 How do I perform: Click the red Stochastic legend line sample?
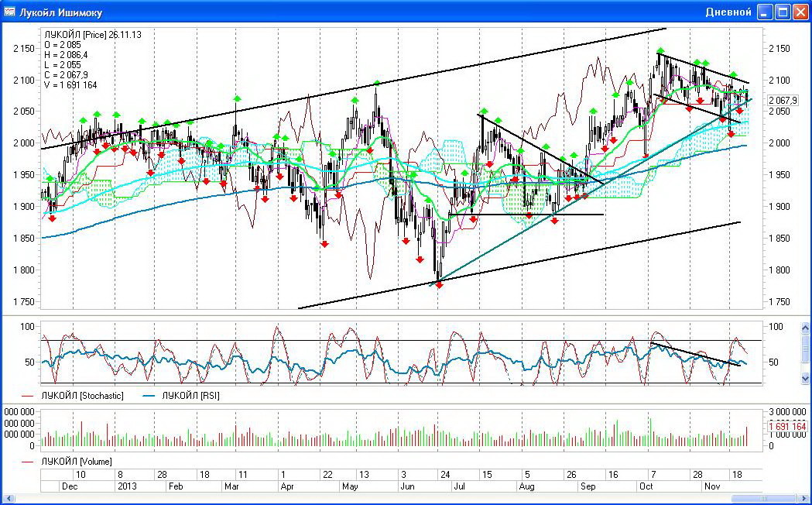(28, 397)
